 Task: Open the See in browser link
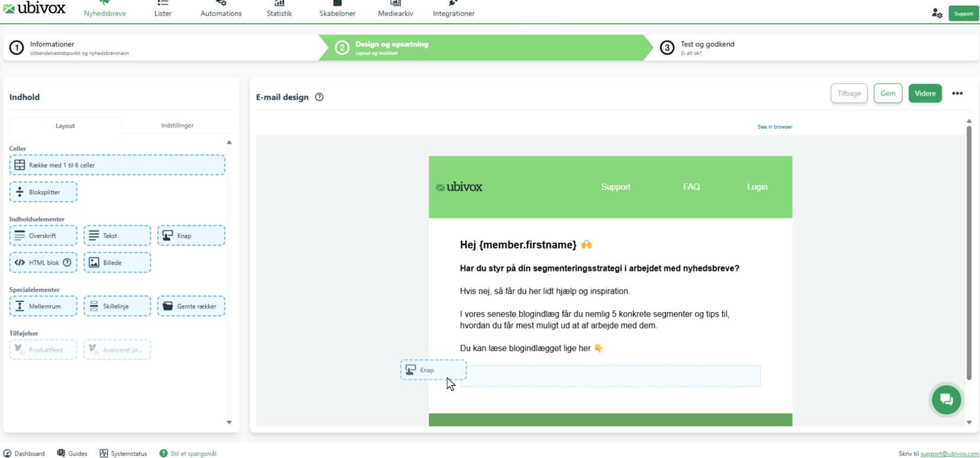click(774, 127)
